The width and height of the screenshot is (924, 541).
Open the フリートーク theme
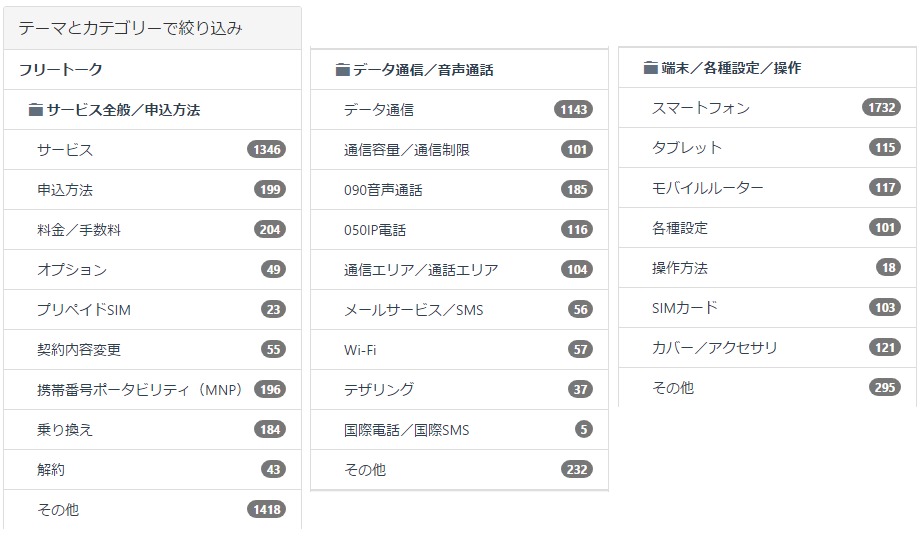click(61, 70)
